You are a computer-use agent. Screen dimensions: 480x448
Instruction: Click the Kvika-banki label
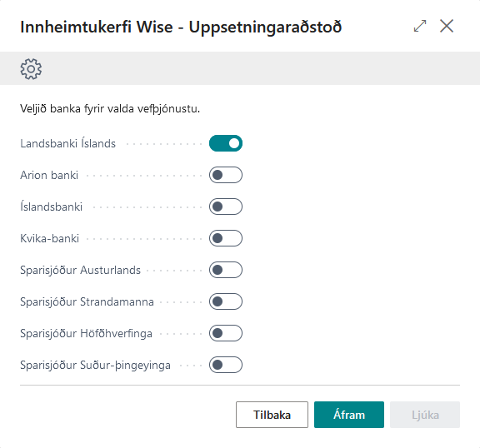pos(50,238)
